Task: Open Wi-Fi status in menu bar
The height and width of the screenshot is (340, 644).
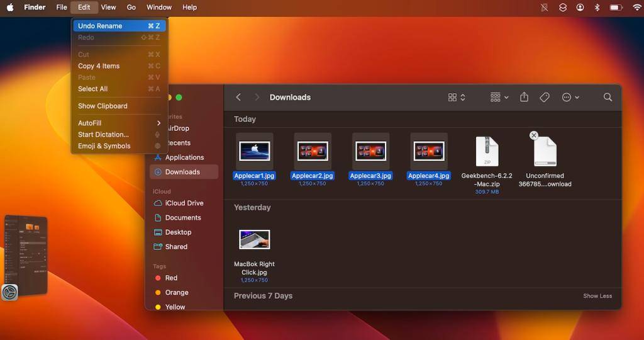Action: [x=636, y=8]
